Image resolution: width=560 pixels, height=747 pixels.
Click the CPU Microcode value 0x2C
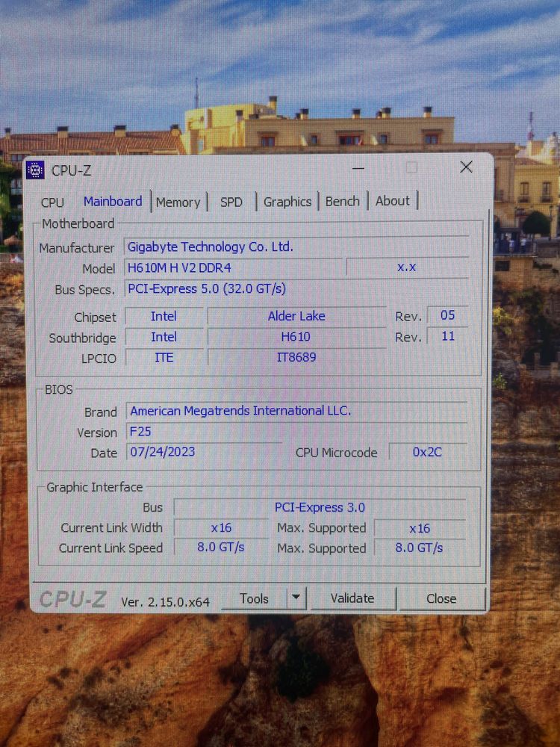pos(428,452)
